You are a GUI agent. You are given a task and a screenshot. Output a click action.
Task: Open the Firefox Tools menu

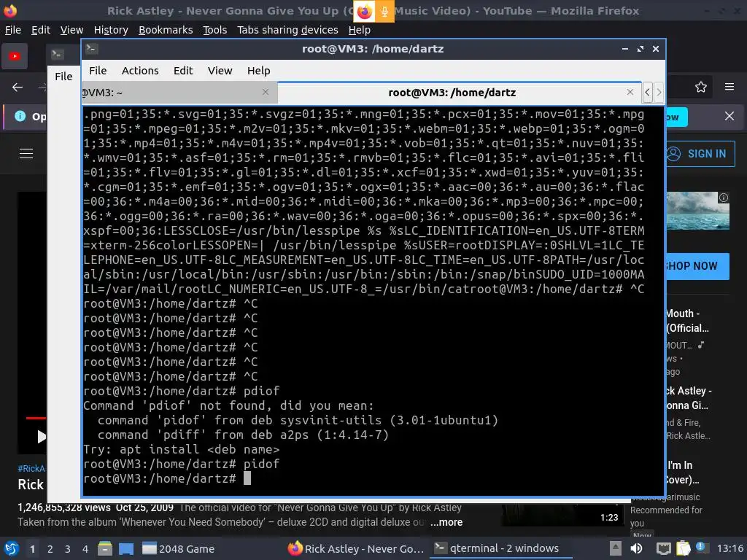(x=215, y=30)
